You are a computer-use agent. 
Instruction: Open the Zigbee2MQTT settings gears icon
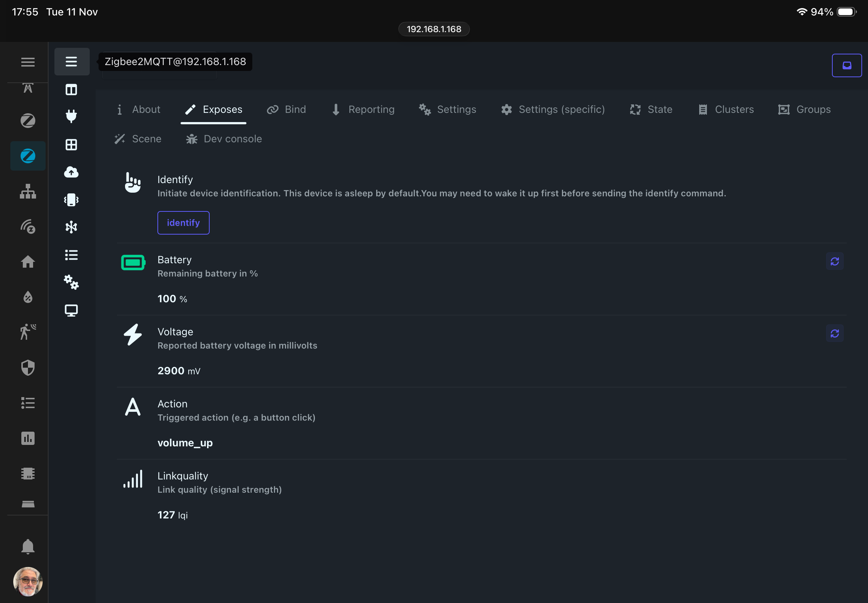(71, 282)
